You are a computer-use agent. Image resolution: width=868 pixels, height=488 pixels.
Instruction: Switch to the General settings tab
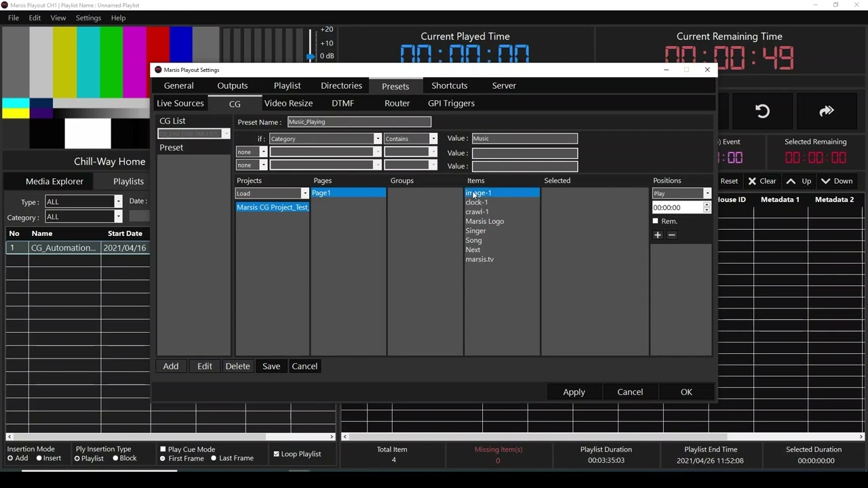coord(179,85)
